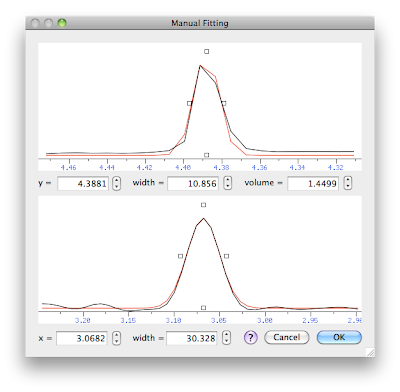
Task: Select left width handle on lower plot peak
Action: point(180,256)
